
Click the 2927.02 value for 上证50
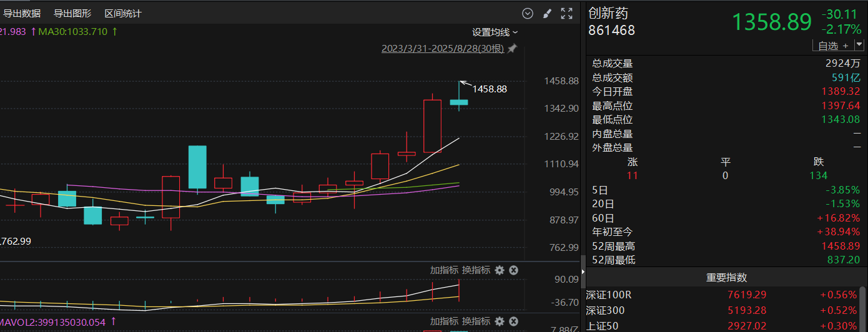point(747,325)
